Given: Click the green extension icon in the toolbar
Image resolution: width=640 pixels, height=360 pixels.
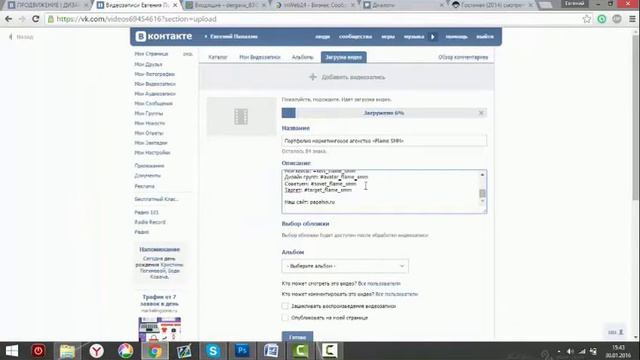Looking at the screenshot, I should pos(602,19).
